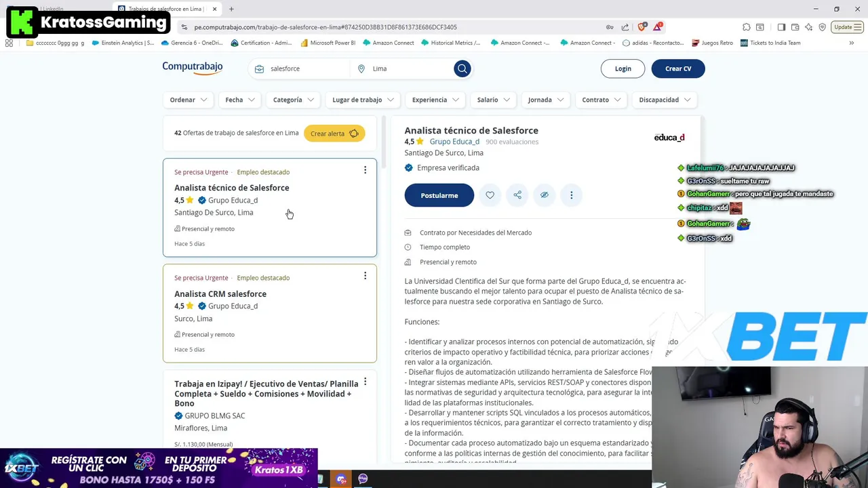Image resolution: width=868 pixels, height=488 pixels.
Task: Click the Postularme button
Action: tap(439, 195)
